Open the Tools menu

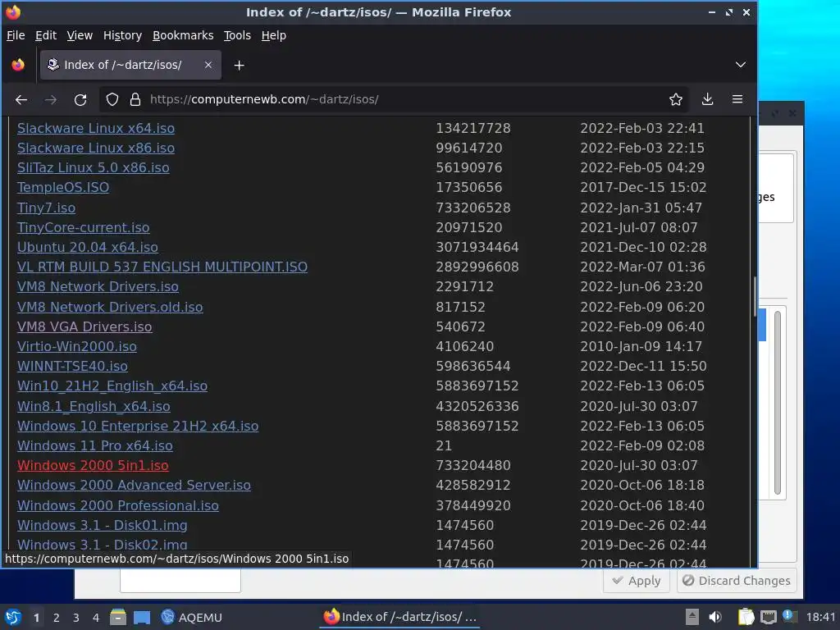click(237, 35)
